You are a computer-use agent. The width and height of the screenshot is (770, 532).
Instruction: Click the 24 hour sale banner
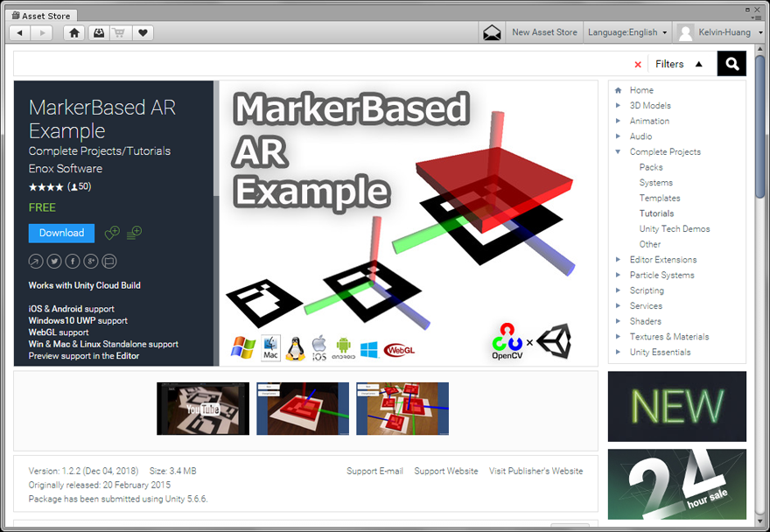click(x=676, y=485)
